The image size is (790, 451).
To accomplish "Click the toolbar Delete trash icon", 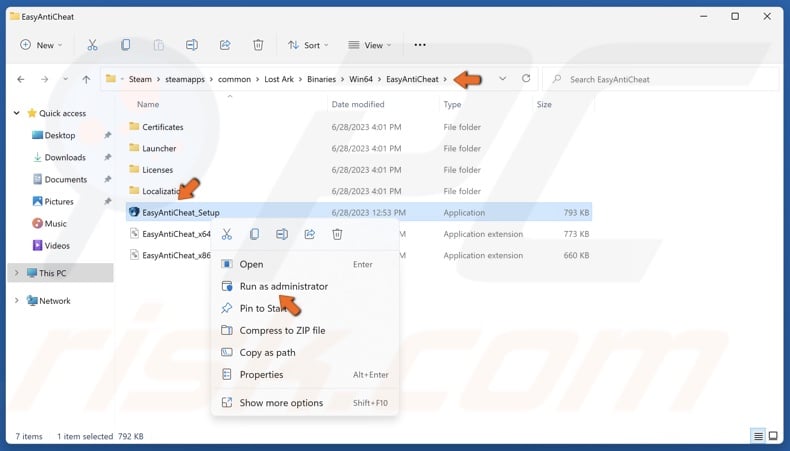I will pos(258,45).
